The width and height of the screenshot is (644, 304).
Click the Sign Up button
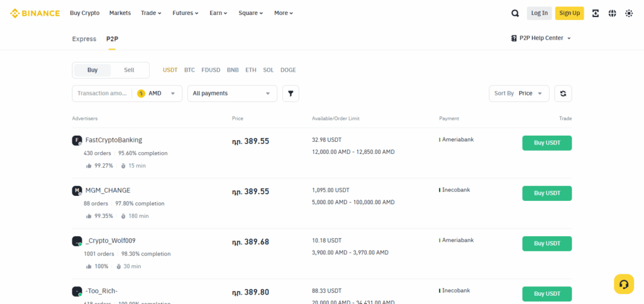[570, 13]
